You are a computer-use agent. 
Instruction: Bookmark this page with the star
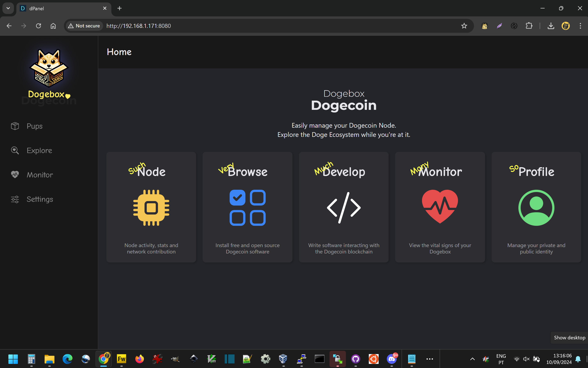pyautogui.click(x=464, y=26)
